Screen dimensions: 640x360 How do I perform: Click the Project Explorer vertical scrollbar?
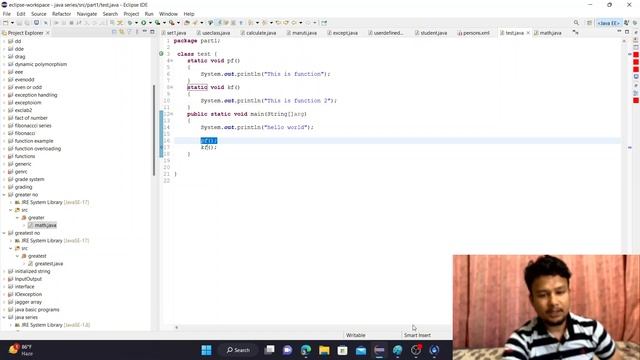(154, 131)
